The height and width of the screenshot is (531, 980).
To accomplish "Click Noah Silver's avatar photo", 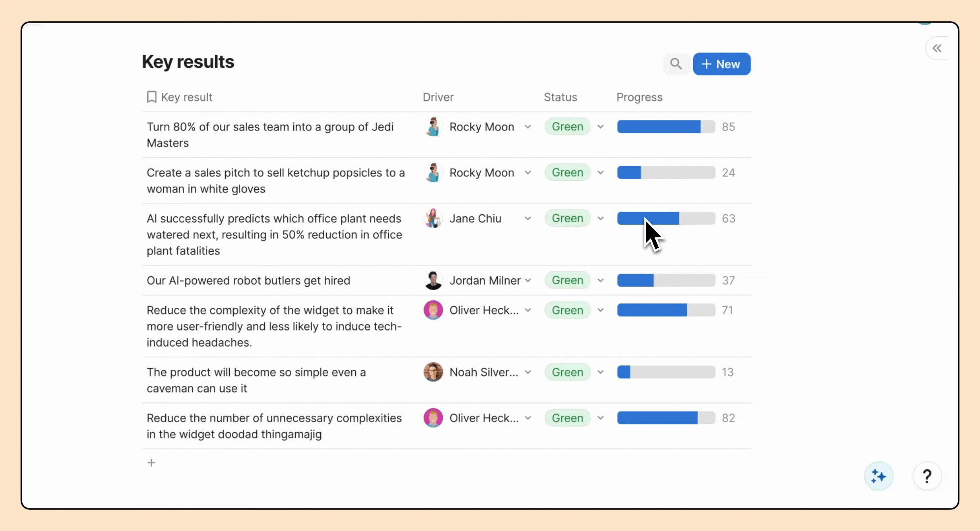I will pos(433,372).
